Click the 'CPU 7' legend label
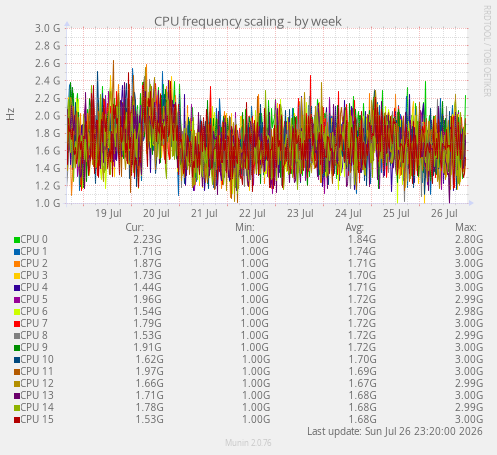Screen dimensions: 497x455 click(34, 323)
